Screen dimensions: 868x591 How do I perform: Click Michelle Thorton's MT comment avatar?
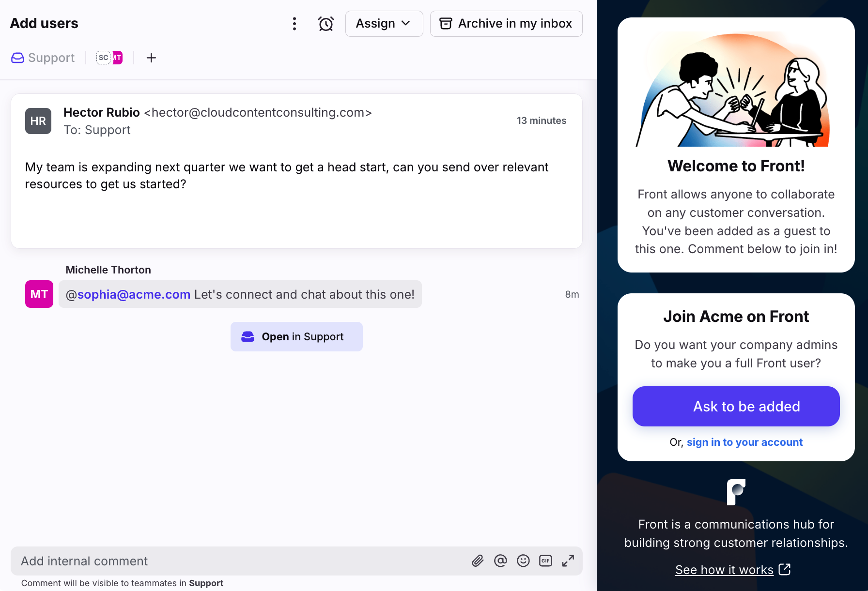39,294
